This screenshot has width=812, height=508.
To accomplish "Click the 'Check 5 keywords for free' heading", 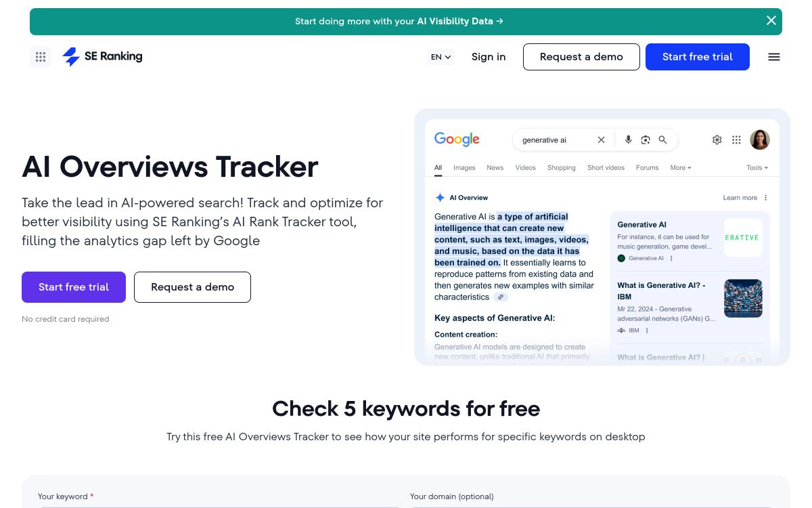I will coord(406,408).
